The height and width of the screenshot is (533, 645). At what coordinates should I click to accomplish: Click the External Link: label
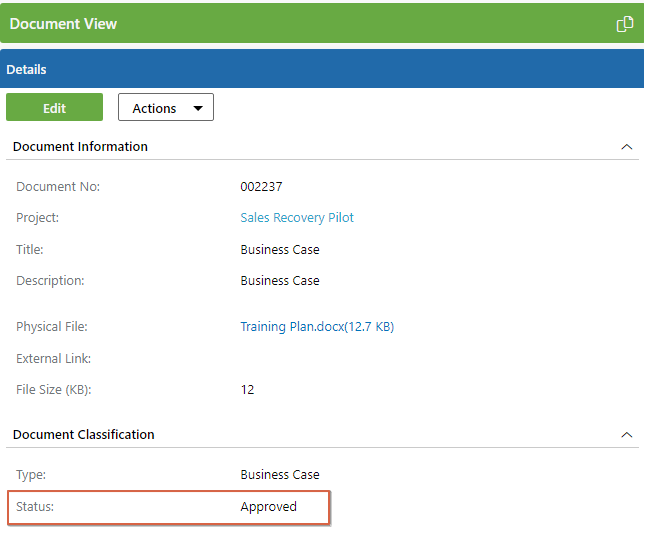[x=53, y=359]
